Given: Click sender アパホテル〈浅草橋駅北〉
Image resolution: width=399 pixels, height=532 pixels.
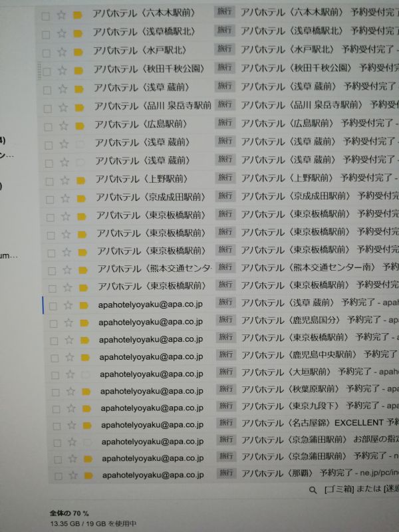Looking at the screenshot, I should 144,31.
